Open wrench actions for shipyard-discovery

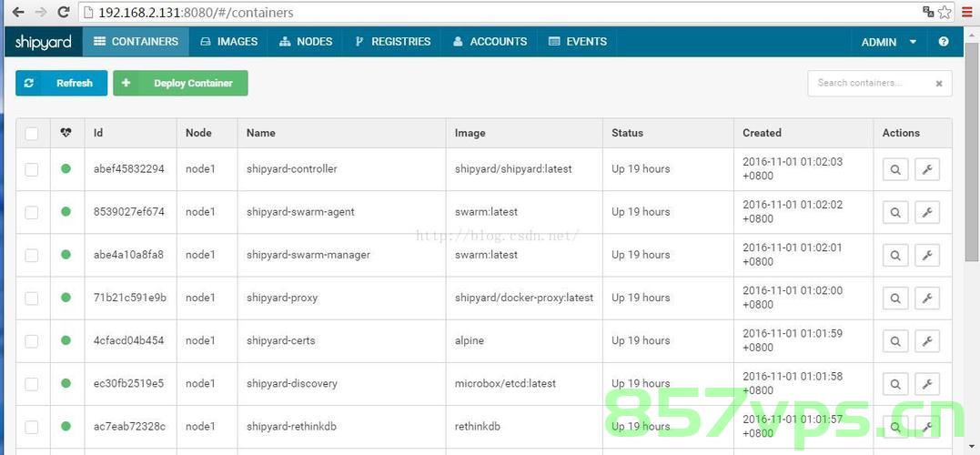927,384
